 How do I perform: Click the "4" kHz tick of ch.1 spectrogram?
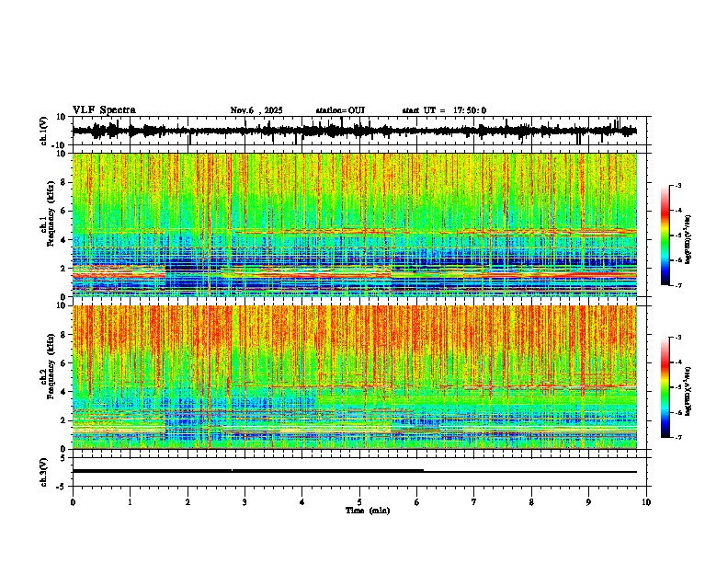click(63, 240)
